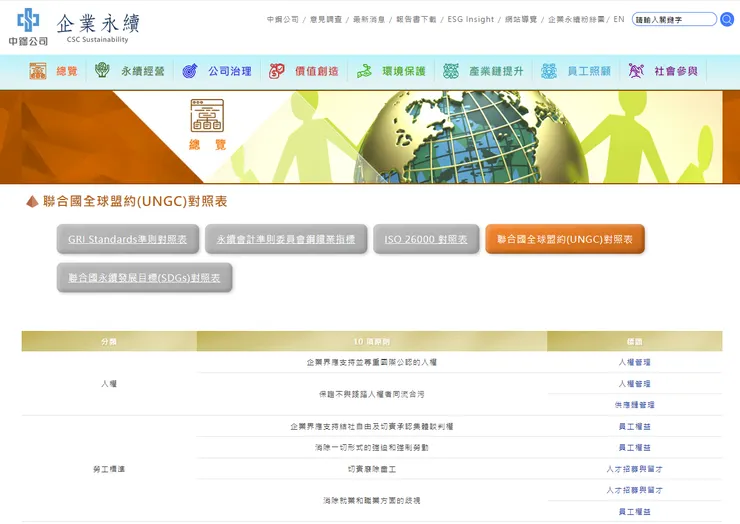Click the 勞工標準 category cell
Viewport: 740px width, 524px height.
(x=109, y=469)
